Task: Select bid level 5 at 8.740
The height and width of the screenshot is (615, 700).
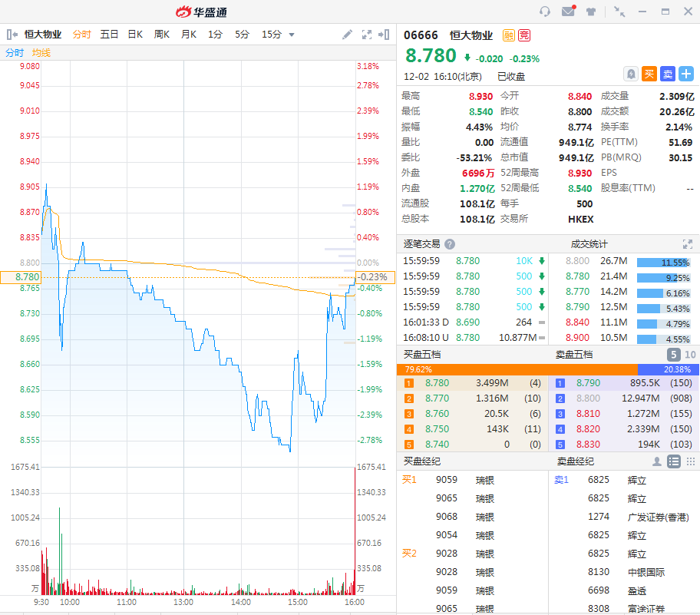Action: tap(472, 444)
